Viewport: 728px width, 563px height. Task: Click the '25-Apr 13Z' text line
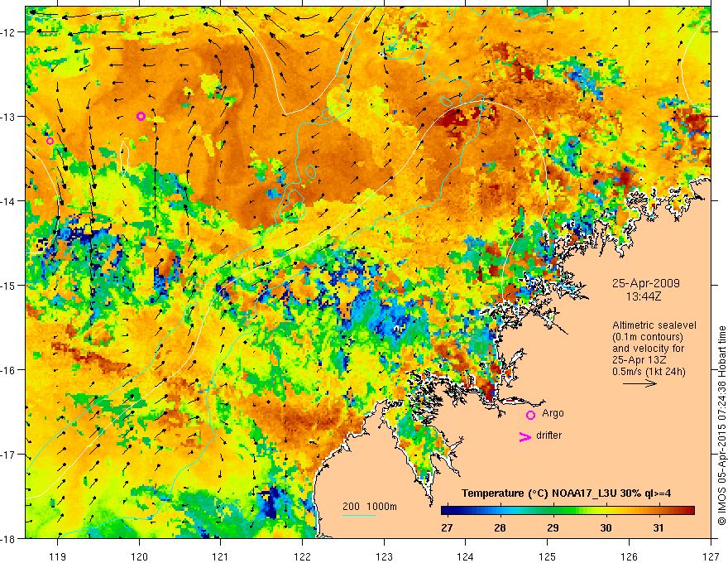tap(637, 360)
